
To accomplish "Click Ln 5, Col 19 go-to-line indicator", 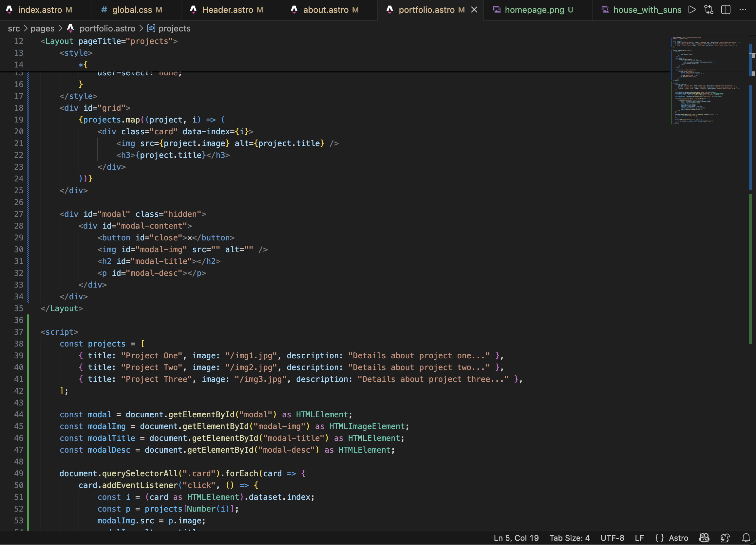I will (516, 538).
